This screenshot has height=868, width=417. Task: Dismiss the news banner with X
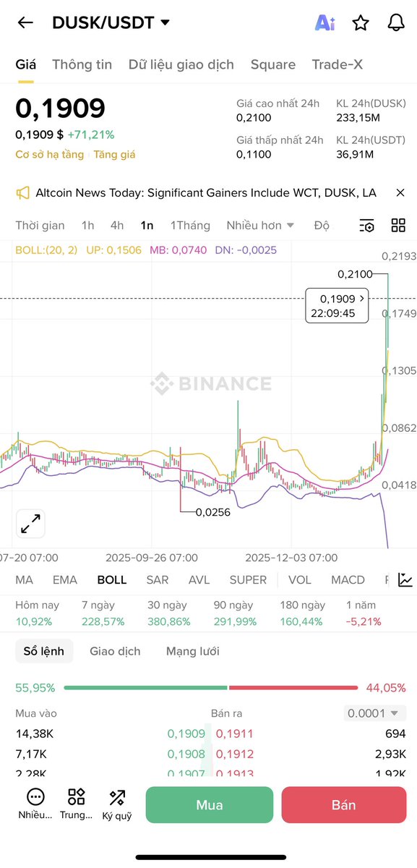pos(400,192)
